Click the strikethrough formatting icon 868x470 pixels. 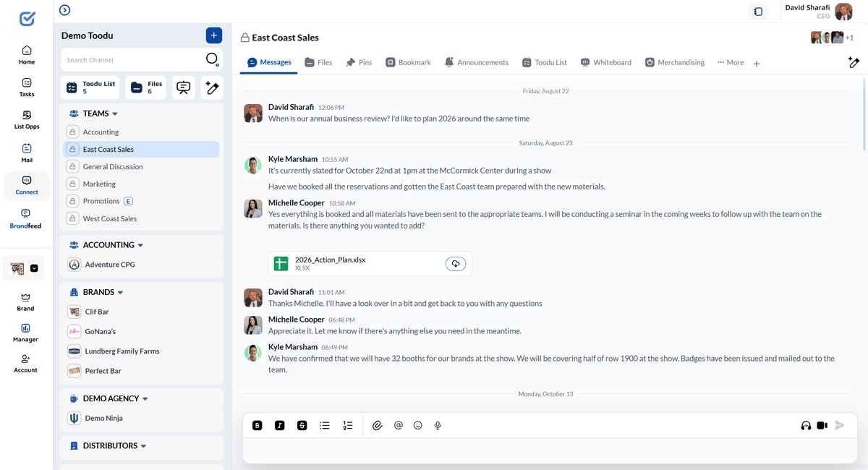(302, 425)
